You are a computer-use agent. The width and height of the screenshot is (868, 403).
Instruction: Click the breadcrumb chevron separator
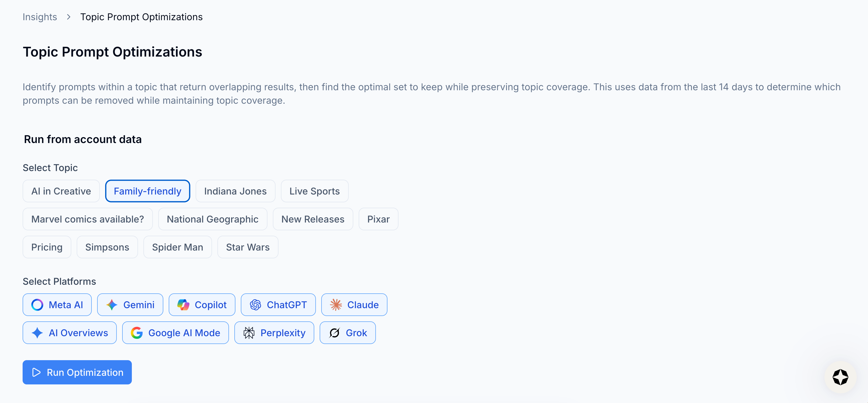pos(69,17)
